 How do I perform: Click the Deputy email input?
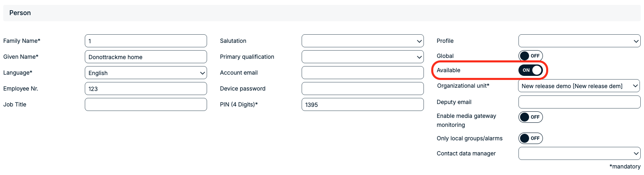pyautogui.click(x=579, y=102)
